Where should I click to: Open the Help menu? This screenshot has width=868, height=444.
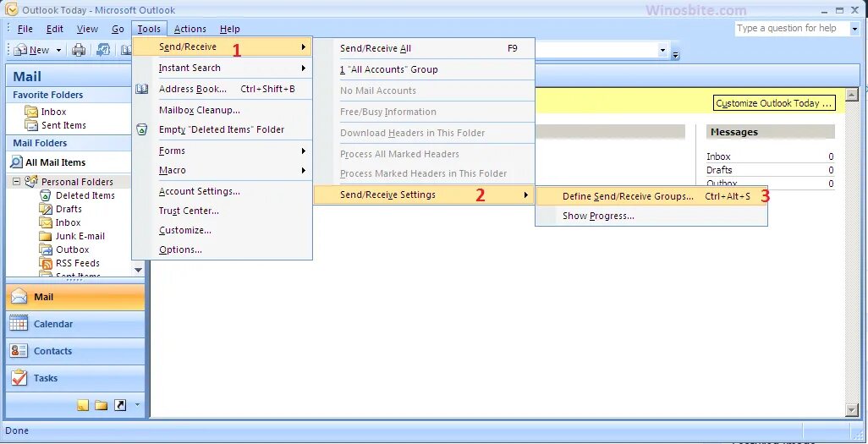pos(230,30)
